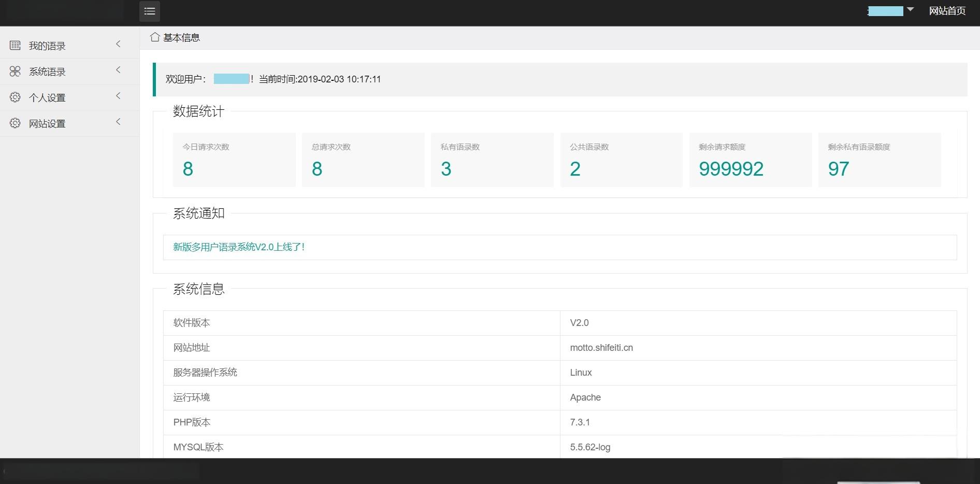
Task: Click the 服务器操作系统 row label
Action: pyautogui.click(x=205, y=373)
